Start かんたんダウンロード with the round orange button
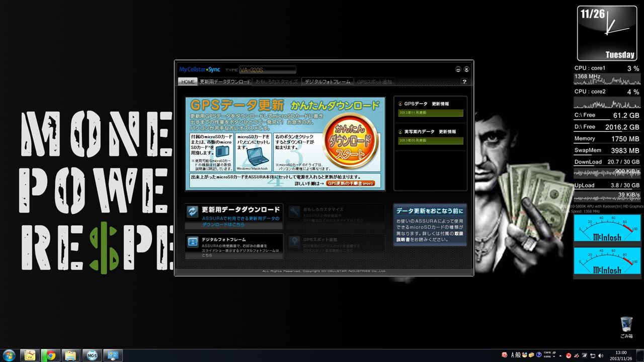 coord(350,141)
